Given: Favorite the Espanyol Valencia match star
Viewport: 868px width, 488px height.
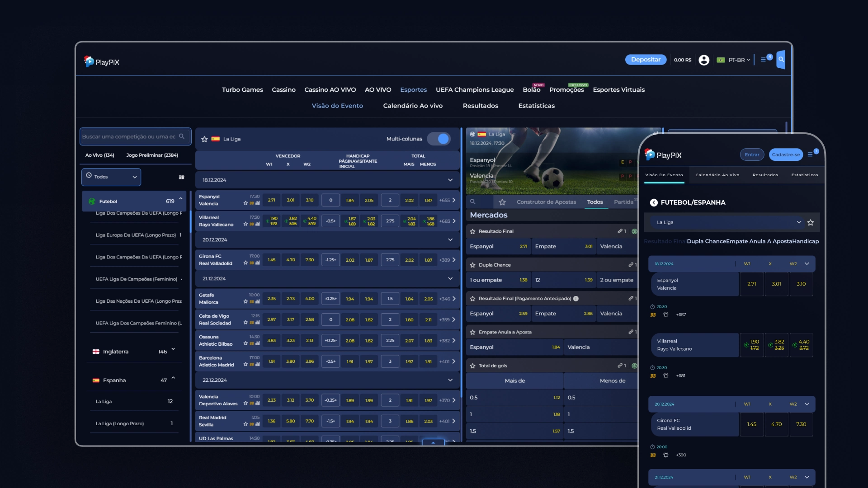Looking at the screenshot, I should (x=245, y=203).
